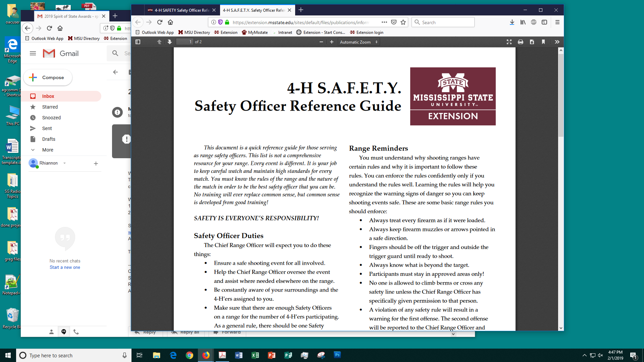
Task: Open the Snoozed folder in Gmail
Action: [x=61, y=118]
